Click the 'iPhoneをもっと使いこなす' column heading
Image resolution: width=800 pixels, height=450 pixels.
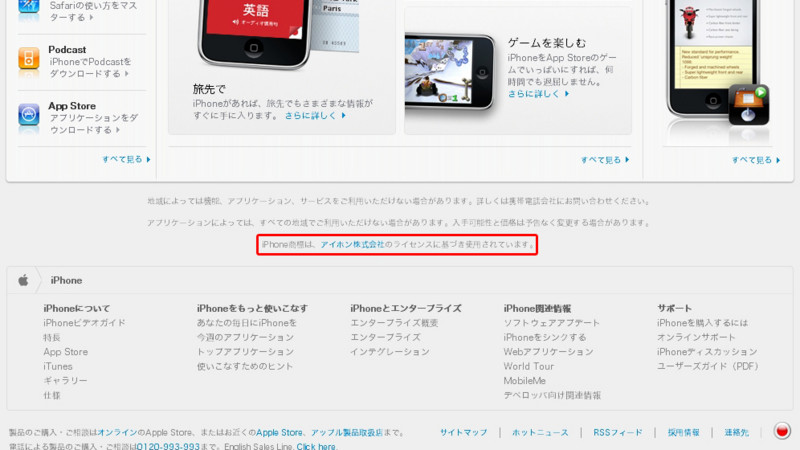point(253,309)
